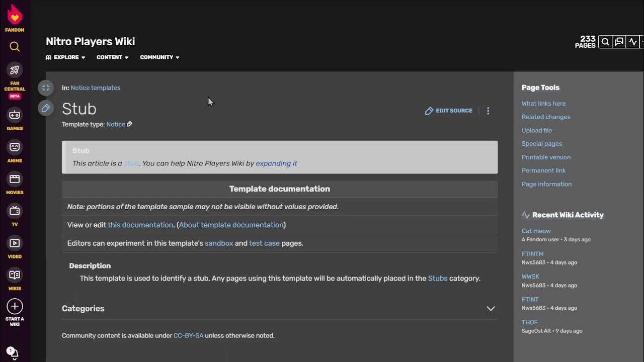The height and width of the screenshot is (362, 644).
Task: Expand the Categories section chevron
Action: point(491,309)
